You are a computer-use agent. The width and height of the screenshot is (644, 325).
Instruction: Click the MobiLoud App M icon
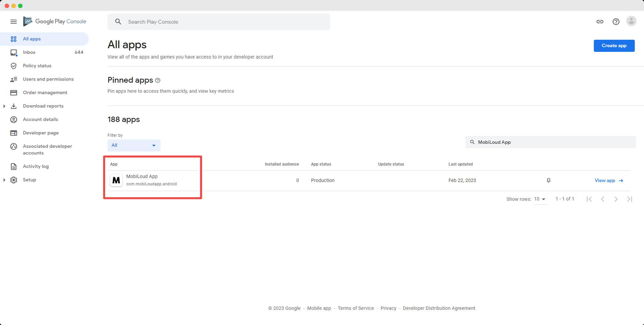coord(116,180)
